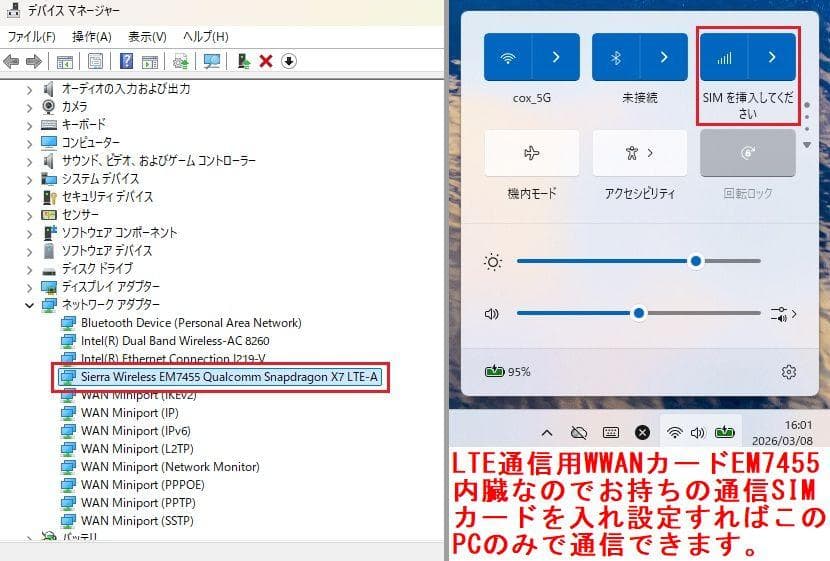Click the update driver toolbar icon
The width and height of the screenshot is (830, 561).
pos(181,61)
